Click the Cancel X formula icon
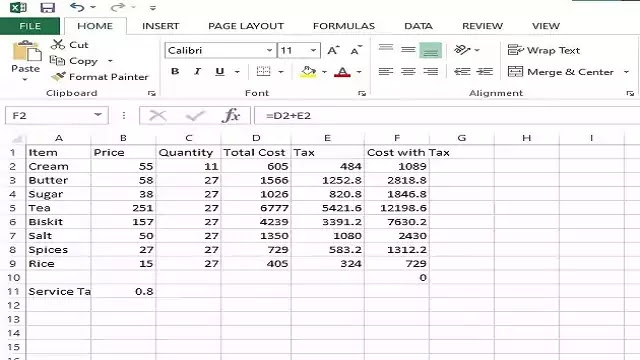This screenshot has width=640, height=360. (157, 116)
